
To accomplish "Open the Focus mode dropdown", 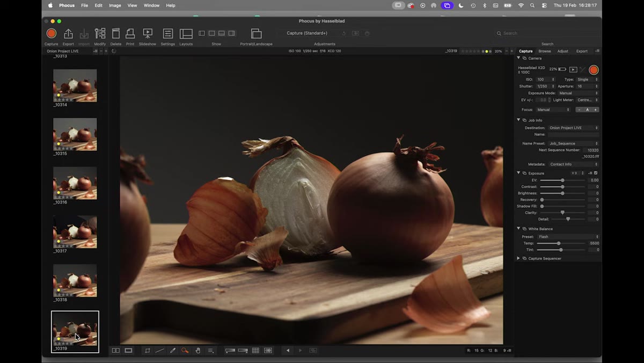I will (x=553, y=110).
